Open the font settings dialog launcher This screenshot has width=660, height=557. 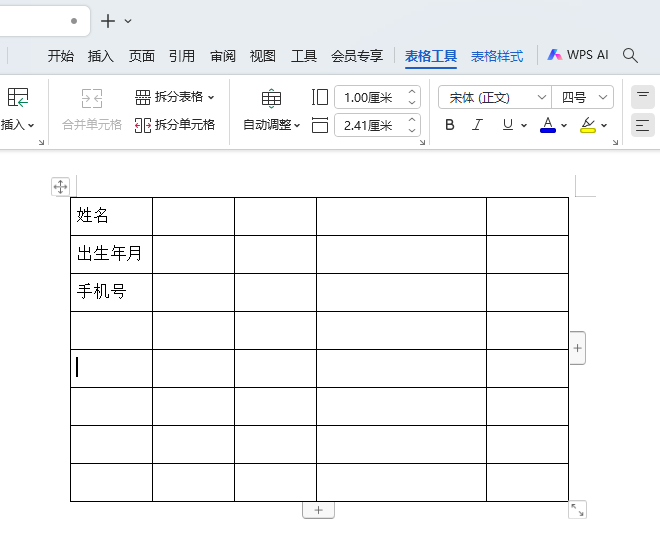pos(615,143)
